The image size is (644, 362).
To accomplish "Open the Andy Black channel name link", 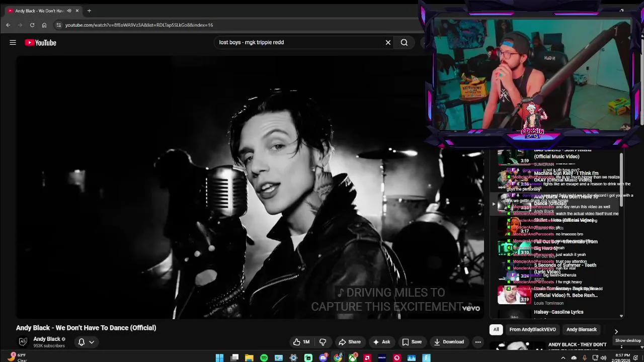I will pyautogui.click(x=47, y=339).
